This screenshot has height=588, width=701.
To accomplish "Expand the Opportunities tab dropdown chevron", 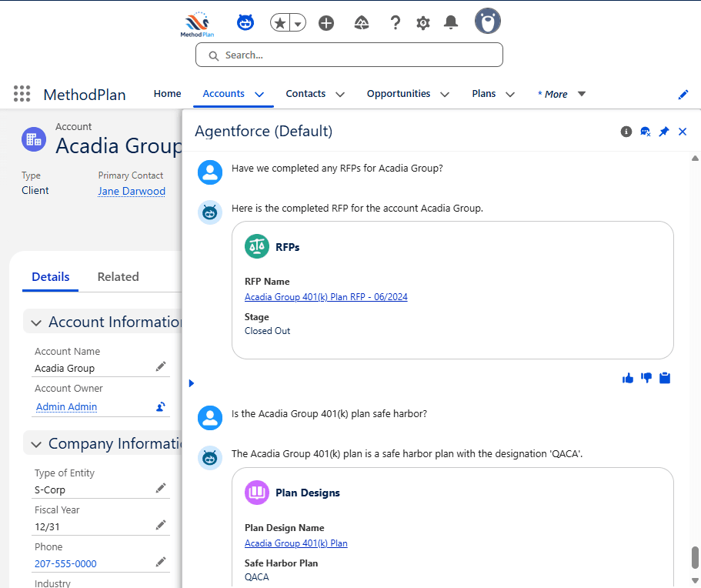I will tap(445, 95).
